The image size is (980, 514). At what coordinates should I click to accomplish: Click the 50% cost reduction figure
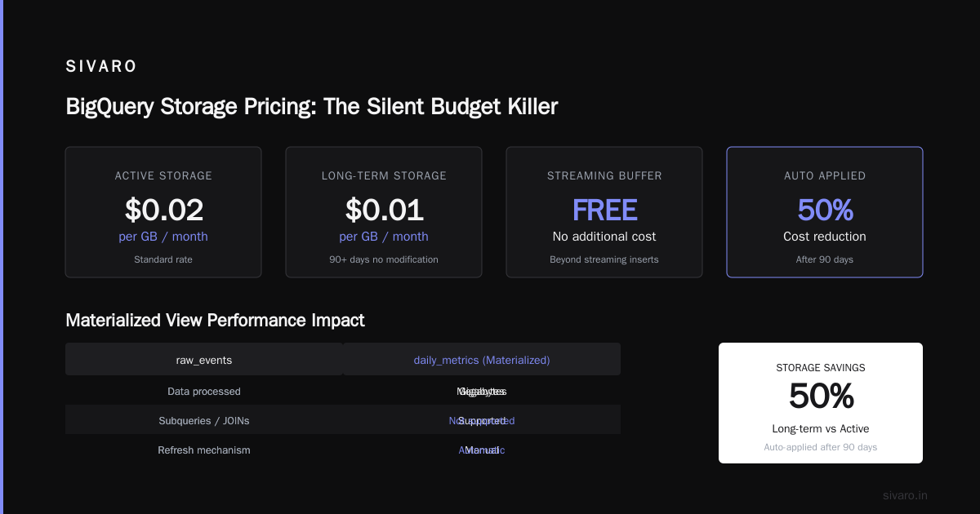tap(825, 210)
